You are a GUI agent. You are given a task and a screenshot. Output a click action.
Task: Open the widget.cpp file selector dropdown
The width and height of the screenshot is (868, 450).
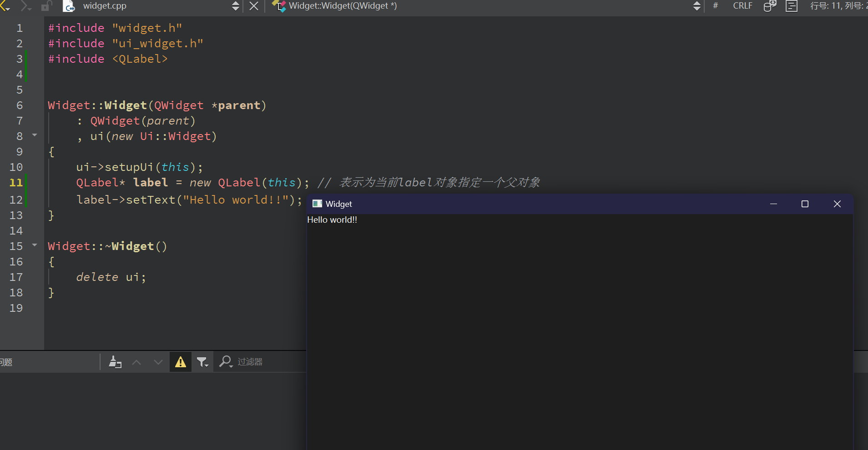(x=235, y=6)
